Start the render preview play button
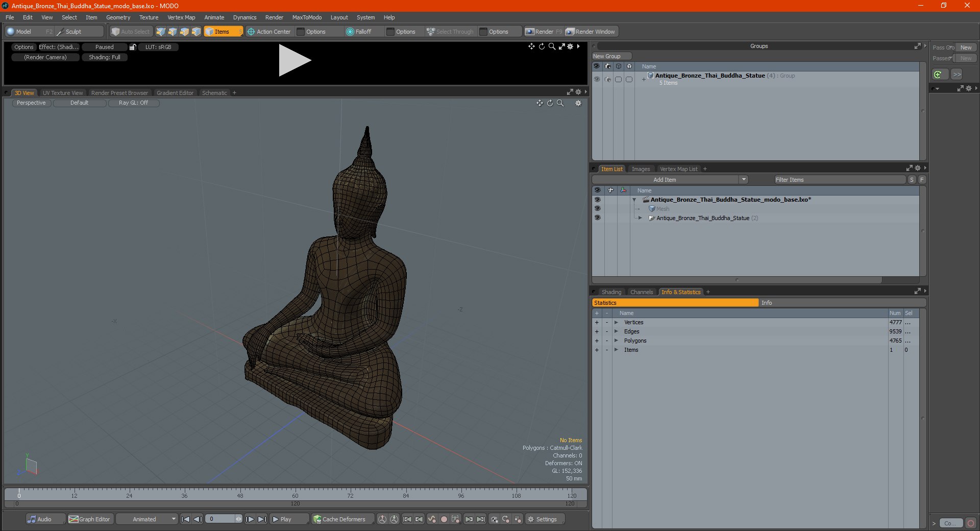 coord(295,60)
